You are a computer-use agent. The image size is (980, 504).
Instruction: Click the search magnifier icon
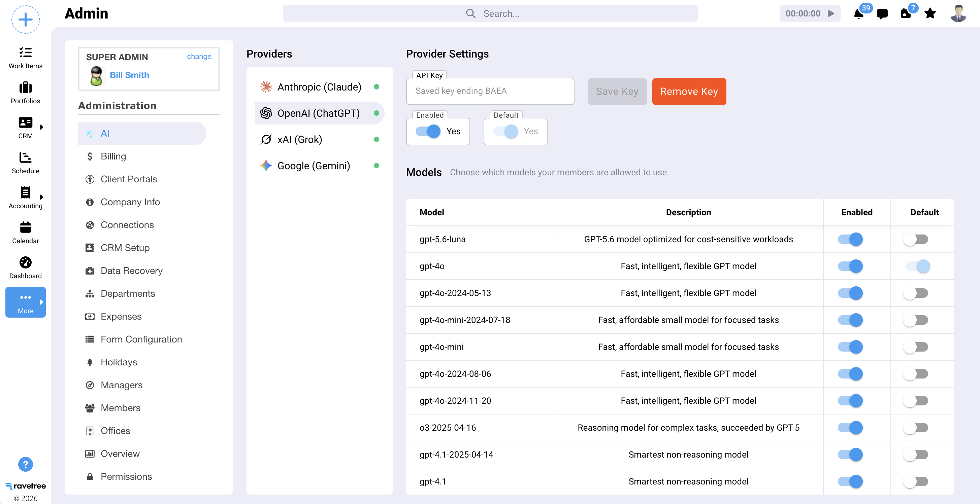(470, 14)
